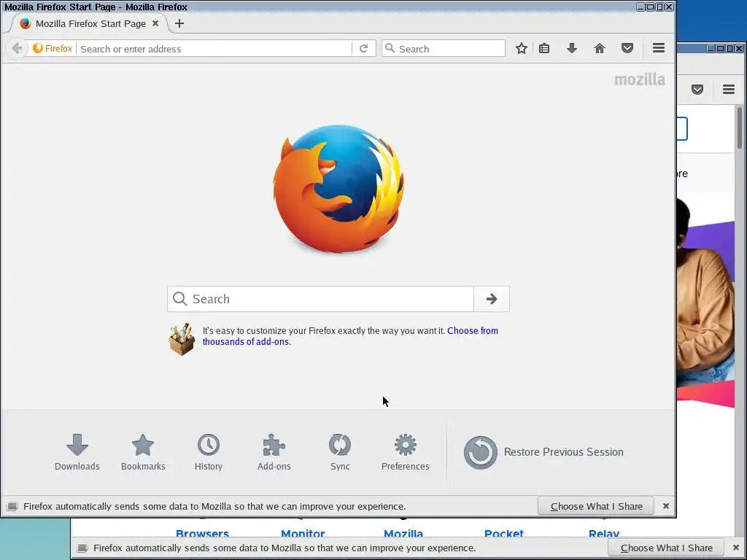Click Choose What I Share in background window
The height and width of the screenshot is (560, 747).
tap(666, 548)
